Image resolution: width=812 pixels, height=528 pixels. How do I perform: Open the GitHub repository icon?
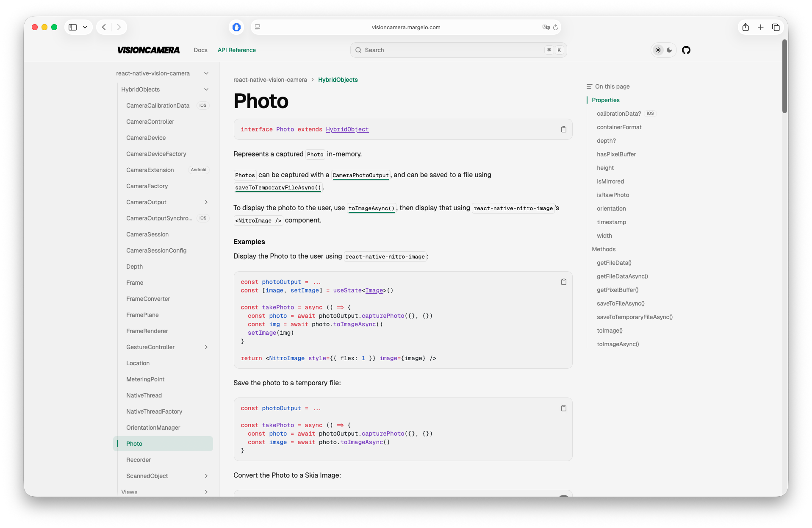[686, 50]
